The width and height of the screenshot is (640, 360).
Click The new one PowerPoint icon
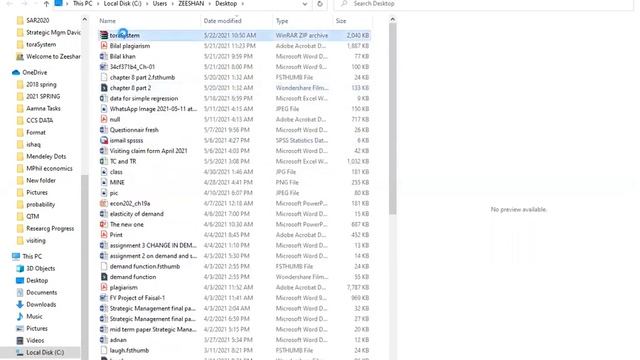pyautogui.click(x=104, y=224)
